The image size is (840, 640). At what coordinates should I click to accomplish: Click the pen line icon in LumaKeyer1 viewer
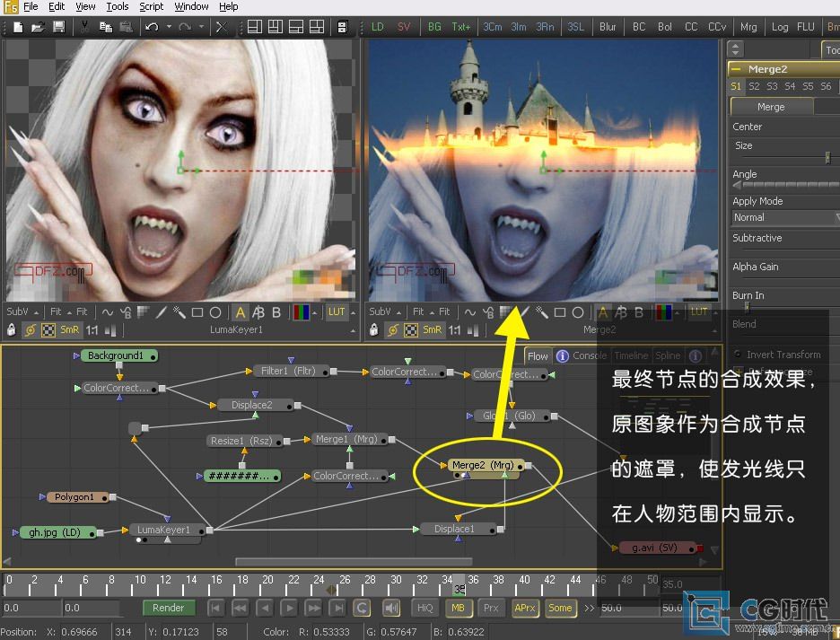point(162,312)
